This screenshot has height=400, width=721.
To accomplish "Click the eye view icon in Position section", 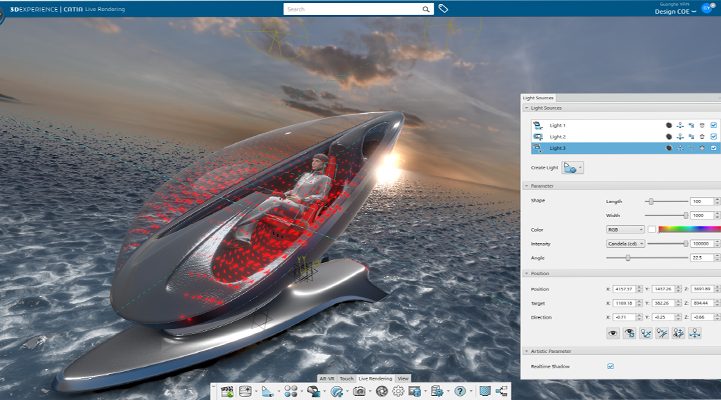I will click(614, 333).
